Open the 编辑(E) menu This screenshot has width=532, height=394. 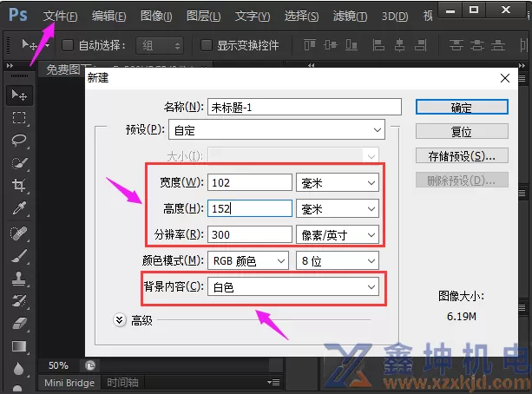(x=108, y=16)
